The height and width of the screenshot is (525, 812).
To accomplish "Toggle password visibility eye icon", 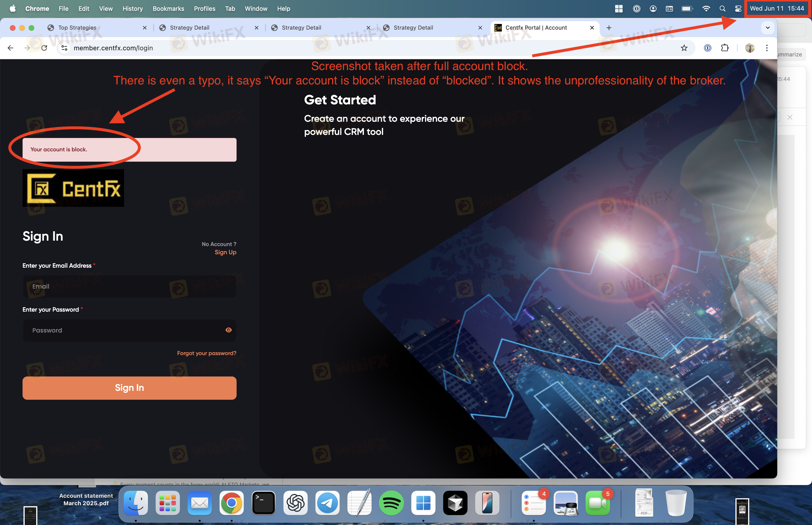I will 228,330.
